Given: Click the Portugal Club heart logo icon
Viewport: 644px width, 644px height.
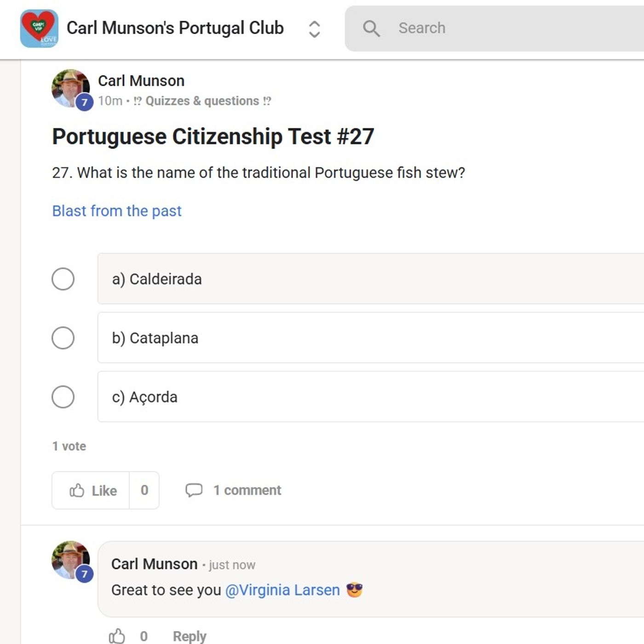Looking at the screenshot, I should [39, 29].
